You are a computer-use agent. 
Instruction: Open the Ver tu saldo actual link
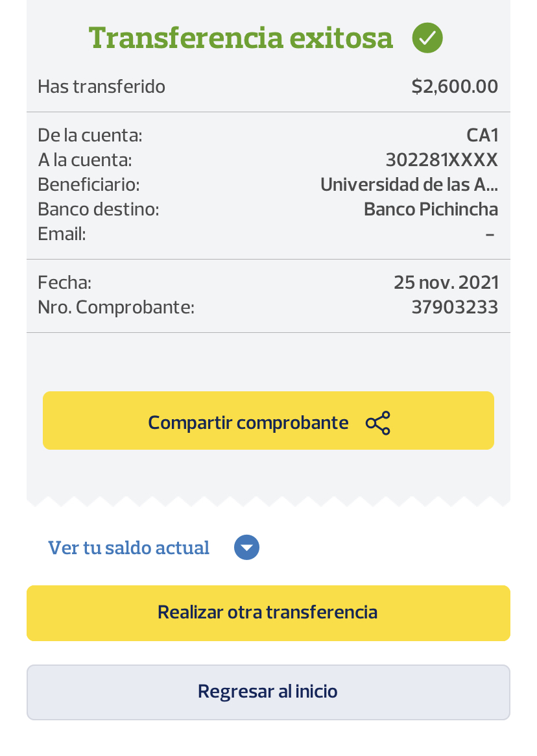coord(129,548)
